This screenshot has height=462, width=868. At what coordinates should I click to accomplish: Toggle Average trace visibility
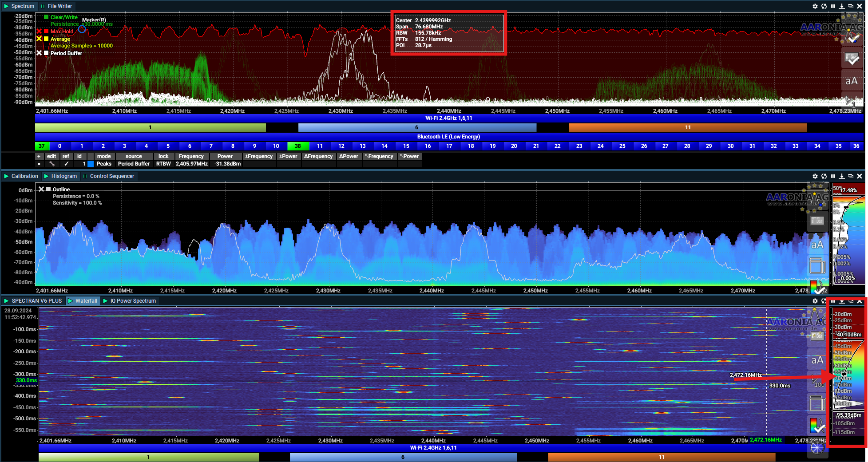coord(39,39)
